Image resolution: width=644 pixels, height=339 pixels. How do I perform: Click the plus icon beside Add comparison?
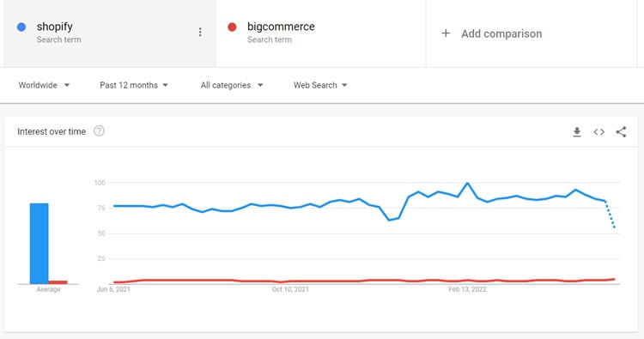pyautogui.click(x=446, y=33)
